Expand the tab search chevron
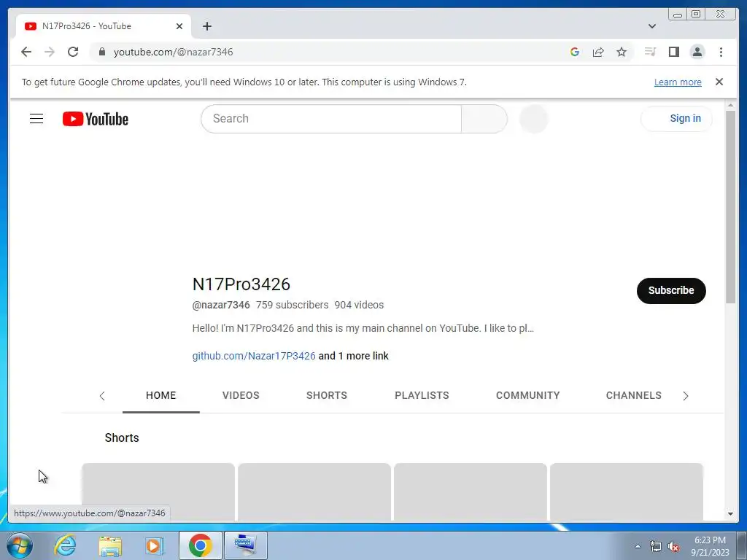This screenshot has height=560, width=747. coord(652,26)
